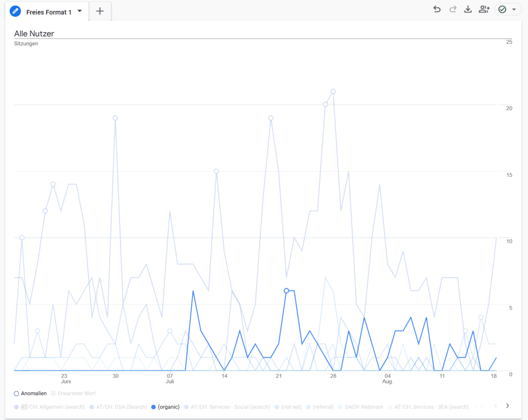Click the DACH Webinare legend item
The image size is (528, 420).
click(x=365, y=407)
